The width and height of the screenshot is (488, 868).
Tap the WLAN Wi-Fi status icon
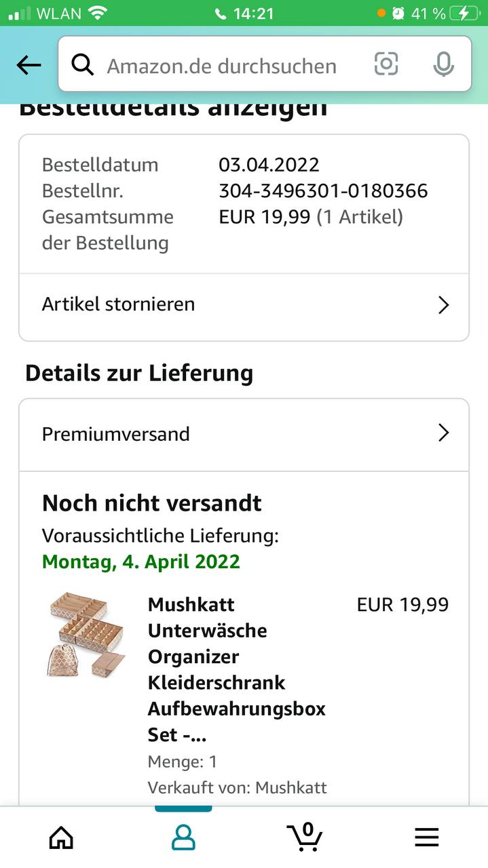(98, 13)
